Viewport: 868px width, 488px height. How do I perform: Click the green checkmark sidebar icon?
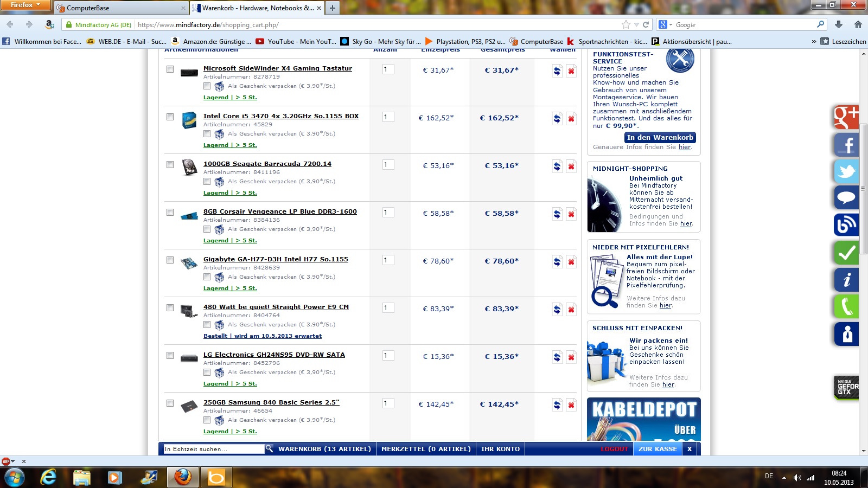click(846, 253)
